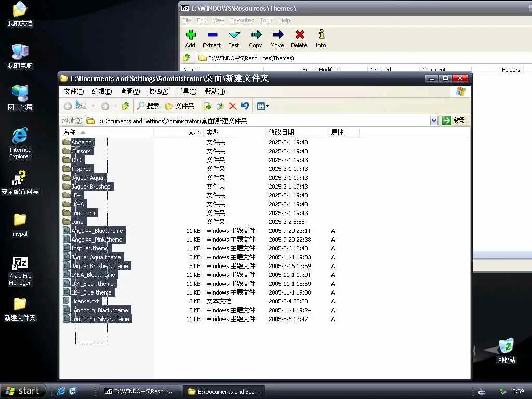Click the Forward button in Explorer toolbar
The image size is (532, 399).
pos(105,106)
